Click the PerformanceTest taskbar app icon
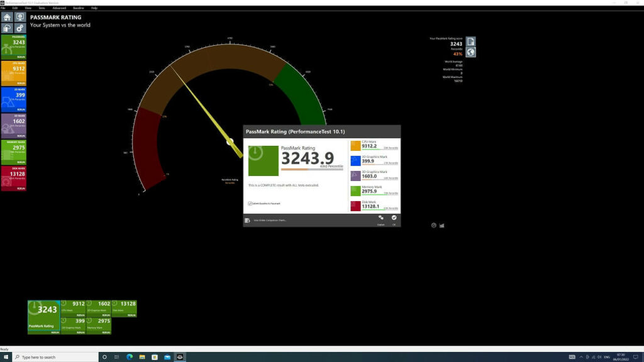 tap(180, 357)
